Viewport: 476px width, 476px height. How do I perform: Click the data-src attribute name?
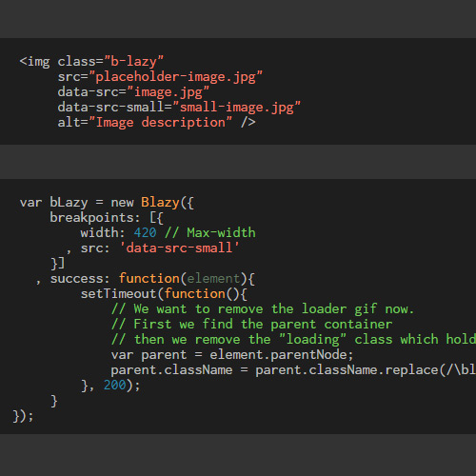click(89, 92)
